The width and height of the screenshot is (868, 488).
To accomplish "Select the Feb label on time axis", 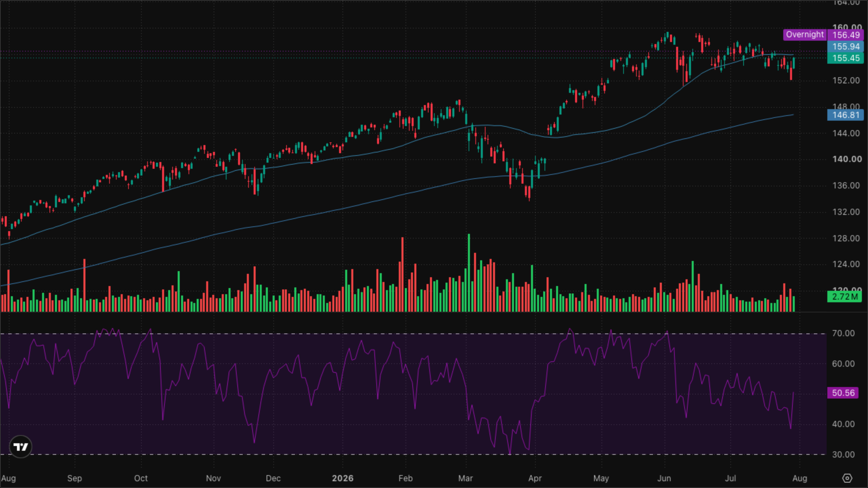I will tap(406, 478).
